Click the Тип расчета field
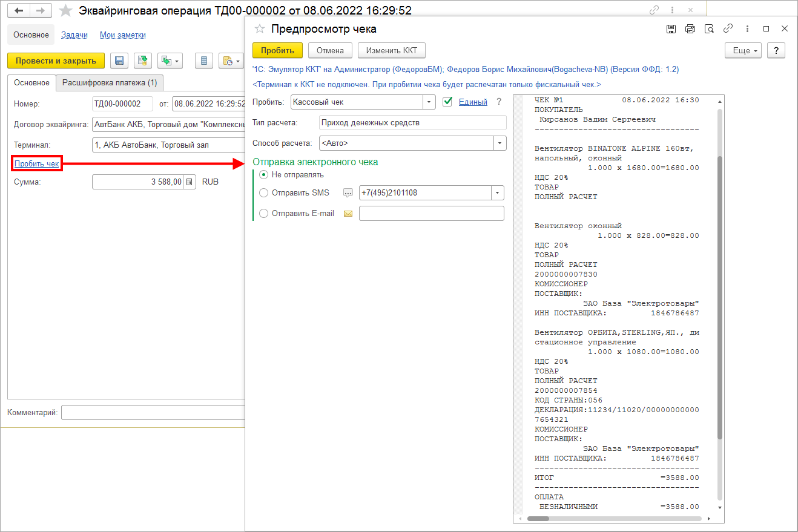798x532 pixels. pyautogui.click(x=413, y=123)
